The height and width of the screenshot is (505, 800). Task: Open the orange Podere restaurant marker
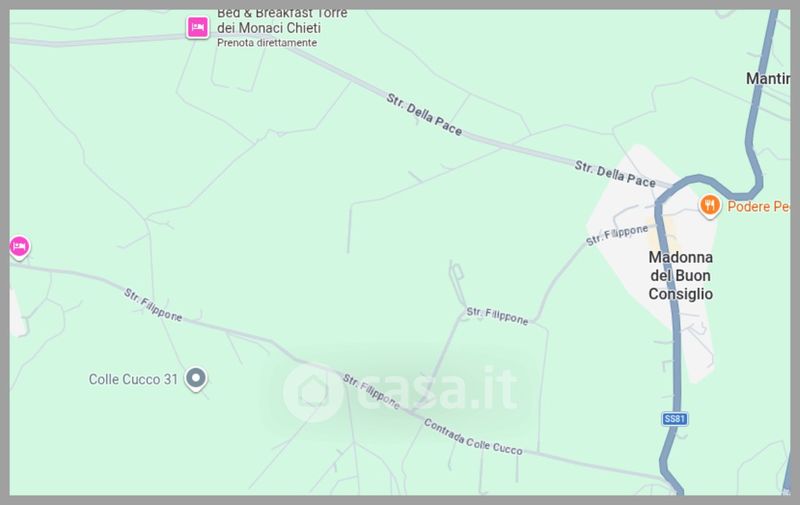click(709, 206)
